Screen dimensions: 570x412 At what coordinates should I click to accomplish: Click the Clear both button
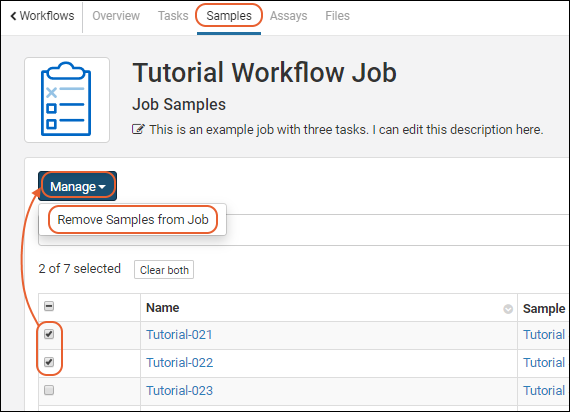pyautogui.click(x=164, y=270)
